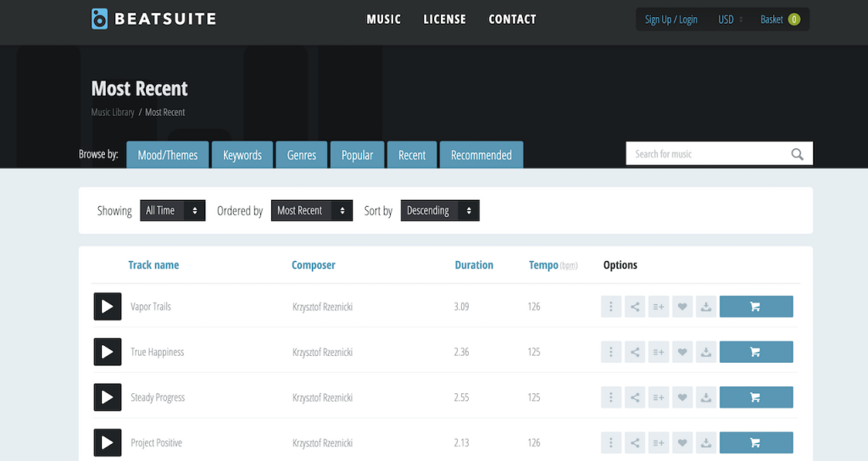Play the Vapor Trails track
868x461 pixels.
pyautogui.click(x=108, y=307)
